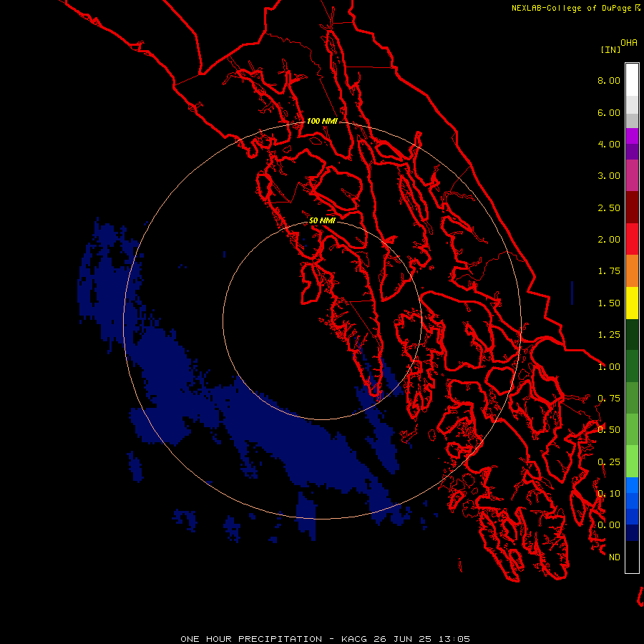Select the green swatch next to 1.00

(x=632, y=366)
